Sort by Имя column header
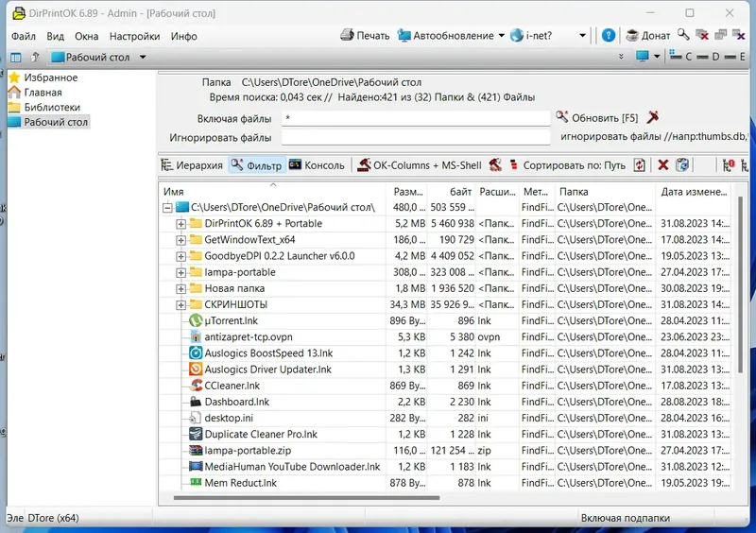The width and height of the screenshot is (756, 533). (x=273, y=192)
